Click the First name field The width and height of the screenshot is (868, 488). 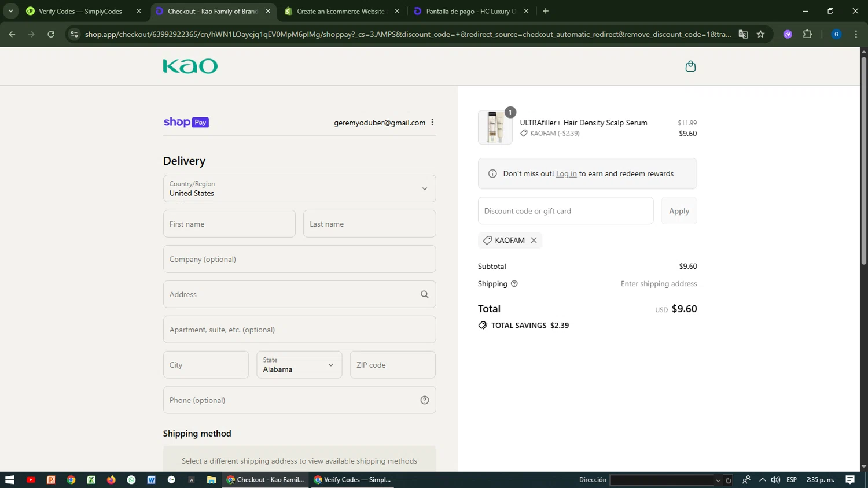coord(229,224)
